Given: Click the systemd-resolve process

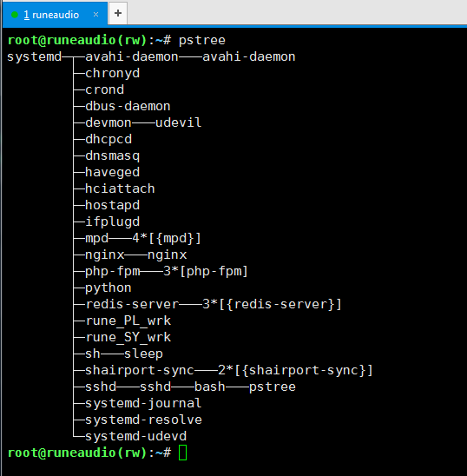Looking at the screenshot, I should [x=143, y=420].
